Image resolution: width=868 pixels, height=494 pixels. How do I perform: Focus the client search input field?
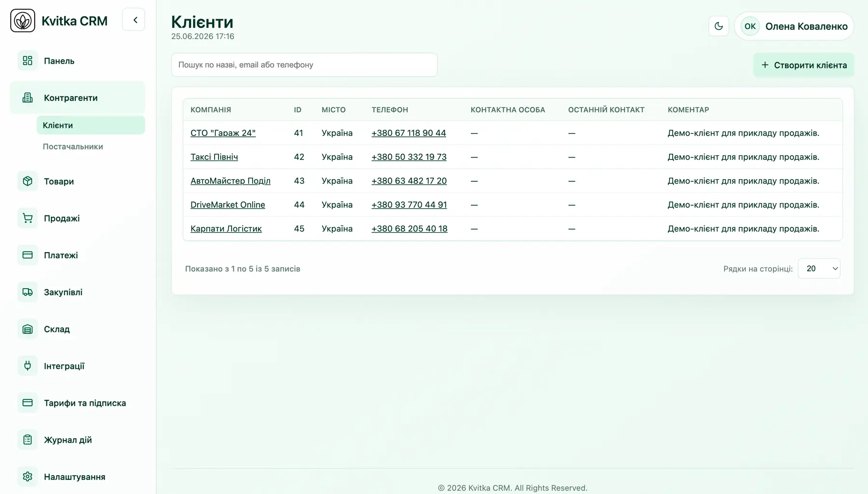click(x=304, y=65)
